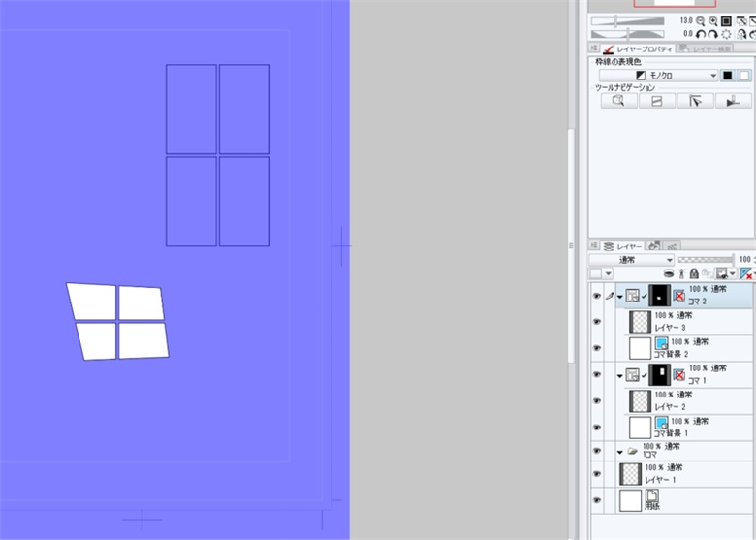Click the fit-to-screen black square icon
Viewport: 756px width, 540px height.
[x=726, y=21]
